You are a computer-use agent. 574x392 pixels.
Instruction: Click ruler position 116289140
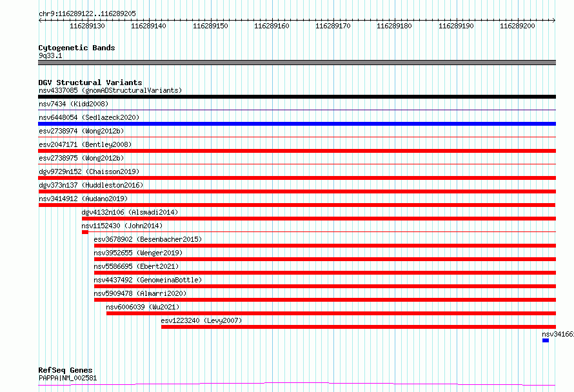point(148,26)
